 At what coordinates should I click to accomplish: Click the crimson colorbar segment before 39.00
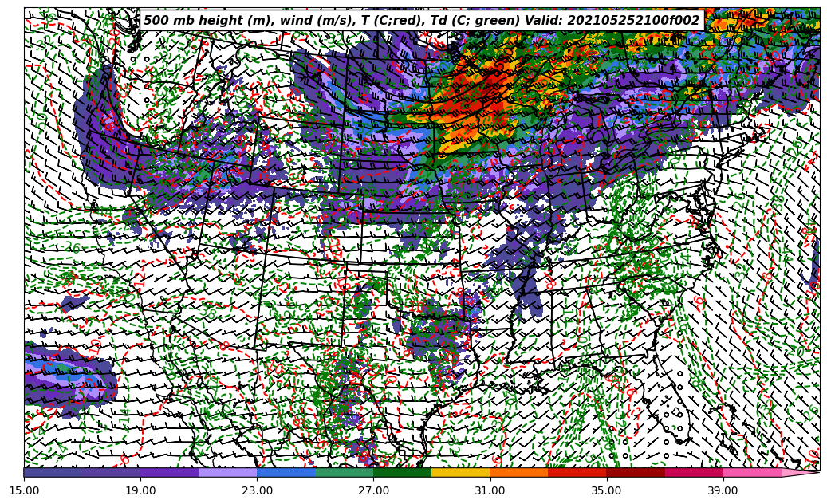pos(693,473)
